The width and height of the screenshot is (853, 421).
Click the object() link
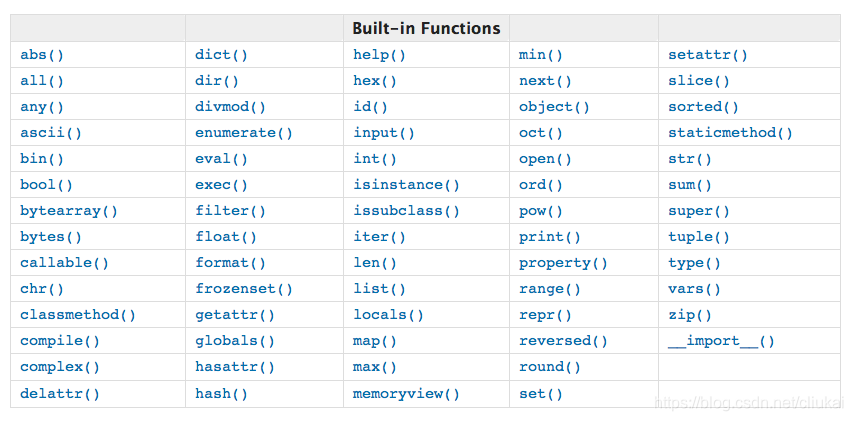pyautogui.click(x=554, y=107)
